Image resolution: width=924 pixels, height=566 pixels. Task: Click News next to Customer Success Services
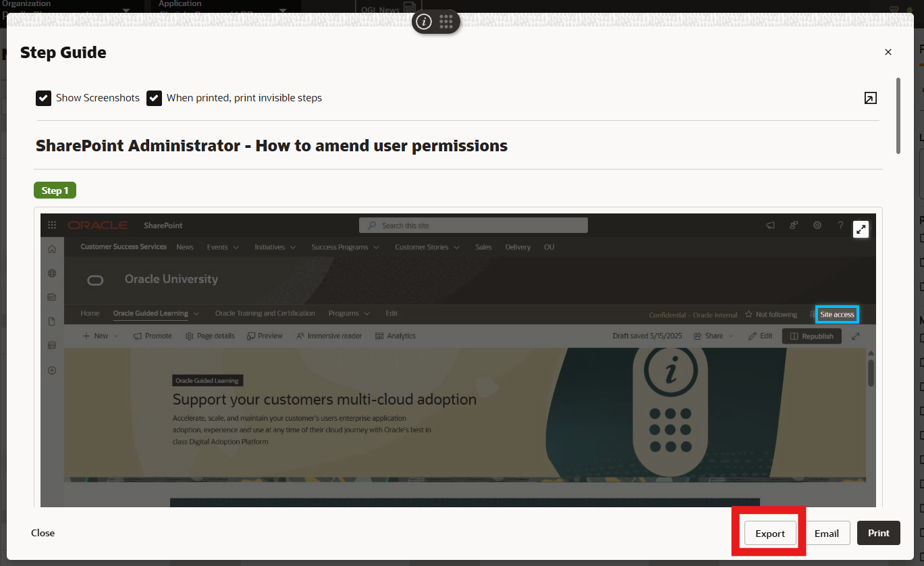[x=185, y=247]
